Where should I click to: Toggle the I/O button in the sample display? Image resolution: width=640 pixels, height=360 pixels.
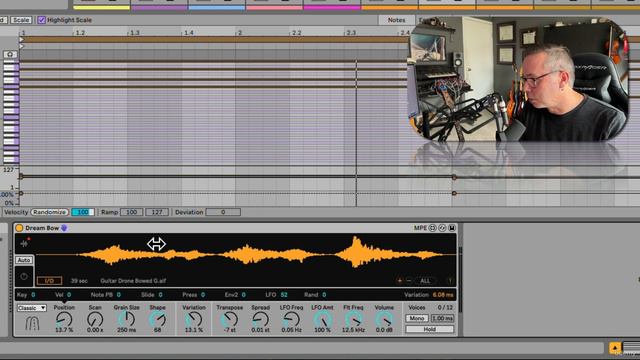click(x=49, y=281)
